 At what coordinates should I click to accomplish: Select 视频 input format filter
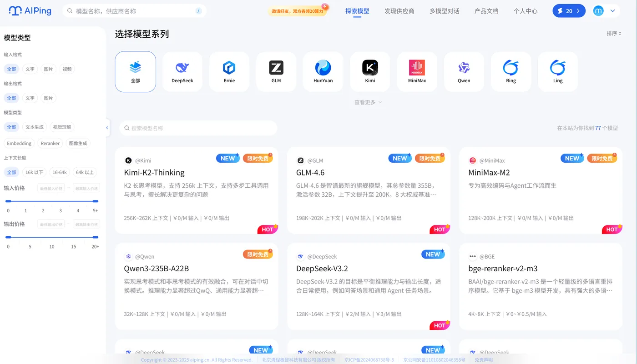[x=67, y=69]
